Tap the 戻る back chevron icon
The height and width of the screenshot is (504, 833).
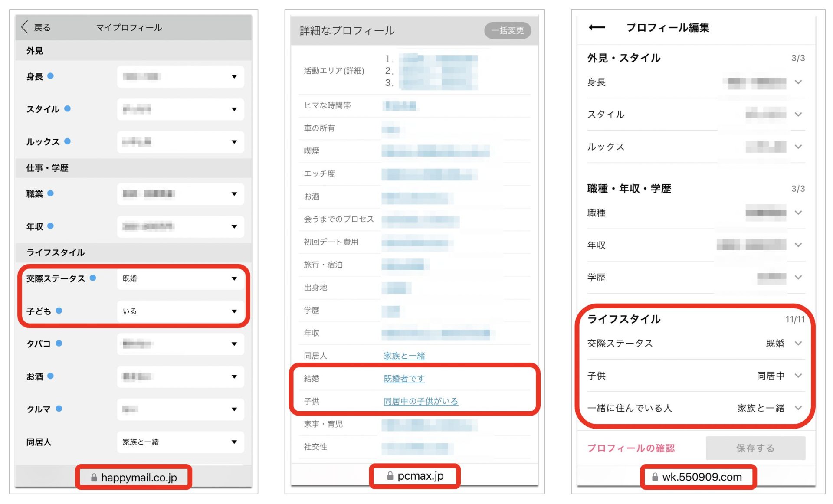[x=25, y=27]
